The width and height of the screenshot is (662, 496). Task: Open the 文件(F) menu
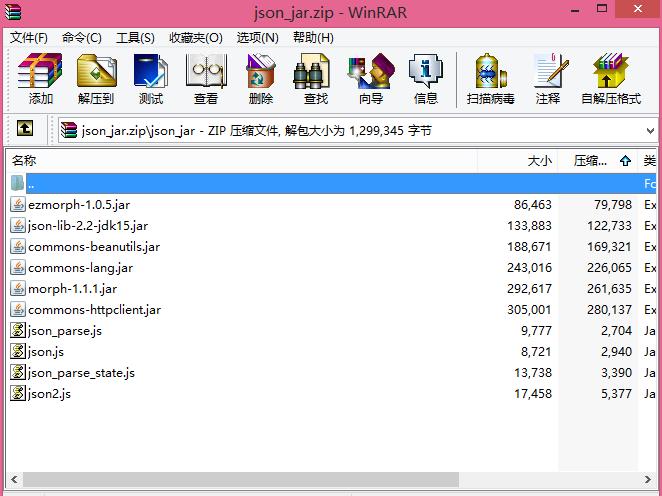pos(29,38)
